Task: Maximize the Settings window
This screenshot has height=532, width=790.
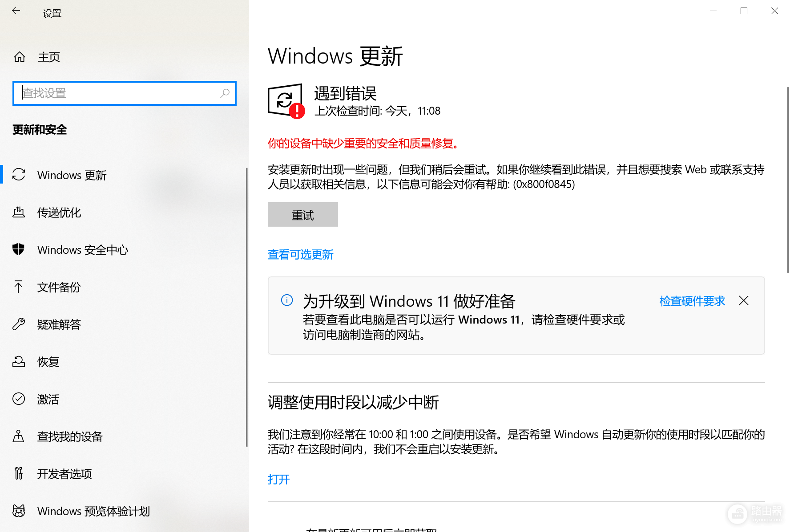Action: [744, 11]
